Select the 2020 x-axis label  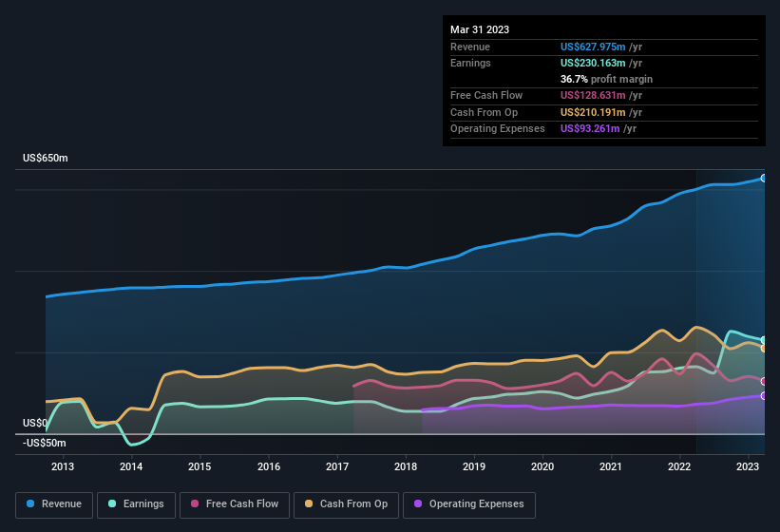(x=542, y=466)
